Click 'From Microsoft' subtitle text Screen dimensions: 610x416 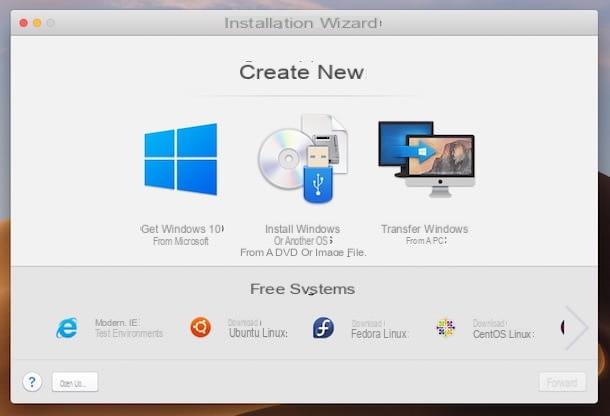(x=181, y=241)
